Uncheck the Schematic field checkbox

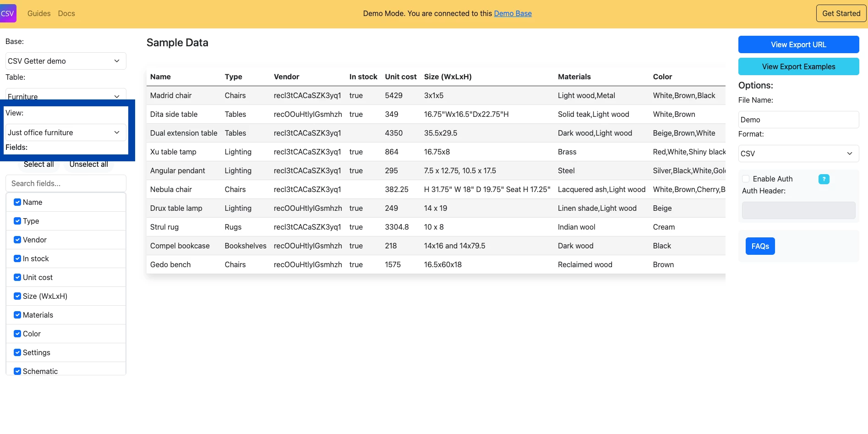pyautogui.click(x=17, y=371)
